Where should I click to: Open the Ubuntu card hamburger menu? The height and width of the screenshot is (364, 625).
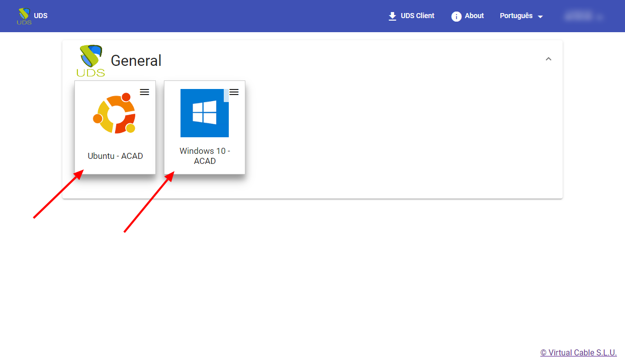tap(144, 92)
